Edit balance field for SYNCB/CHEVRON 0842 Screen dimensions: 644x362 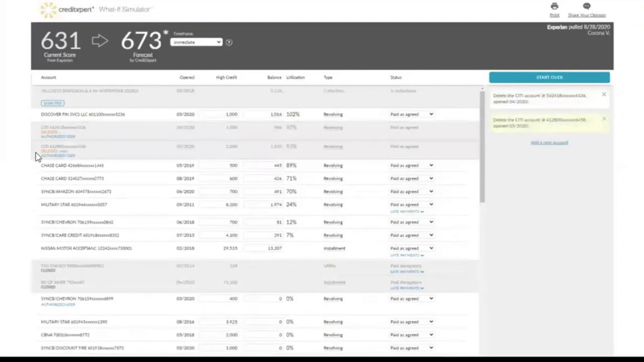(x=264, y=222)
